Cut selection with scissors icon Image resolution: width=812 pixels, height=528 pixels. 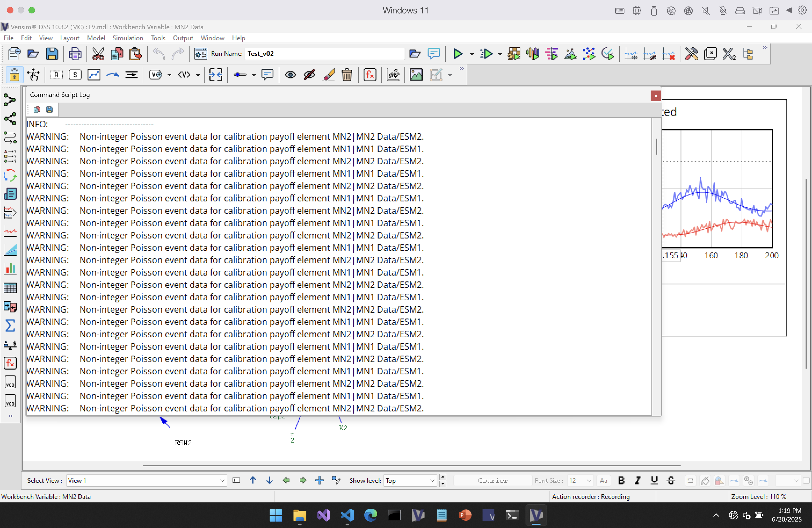[98, 54]
